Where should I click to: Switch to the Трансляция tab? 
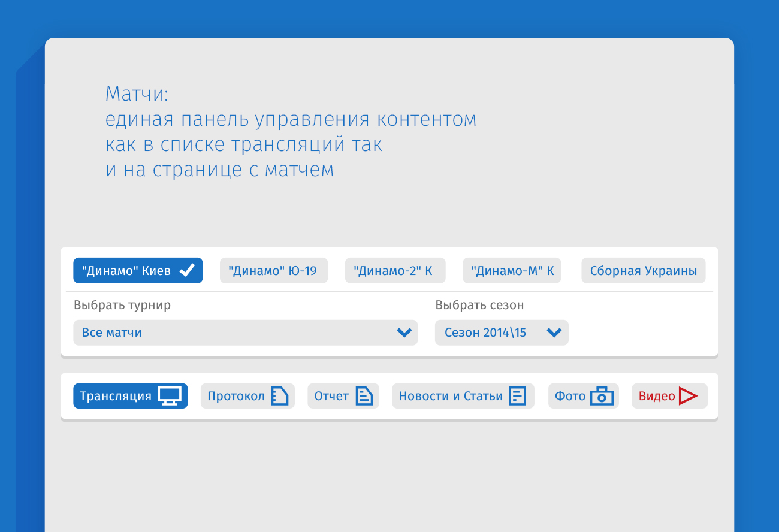[x=116, y=396]
